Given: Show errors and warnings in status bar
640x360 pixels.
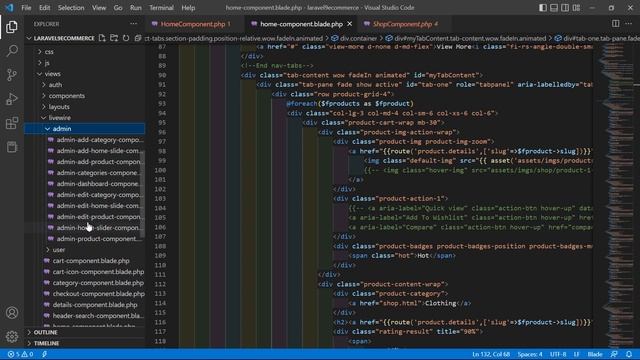Looking at the screenshot, I should click(20, 354).
